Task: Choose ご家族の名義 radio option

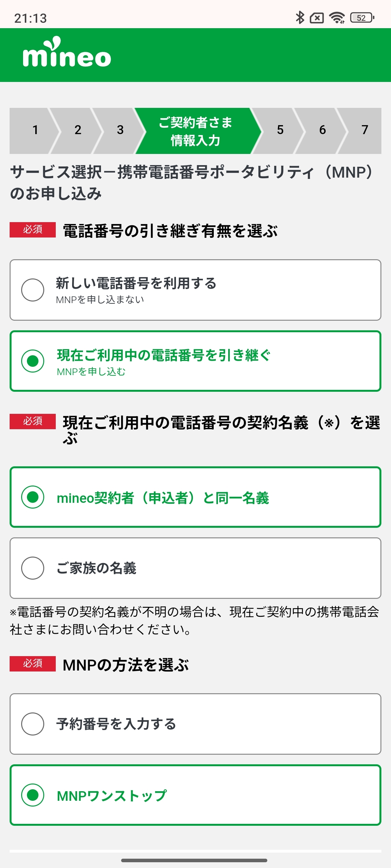Action: coord(33,568)
